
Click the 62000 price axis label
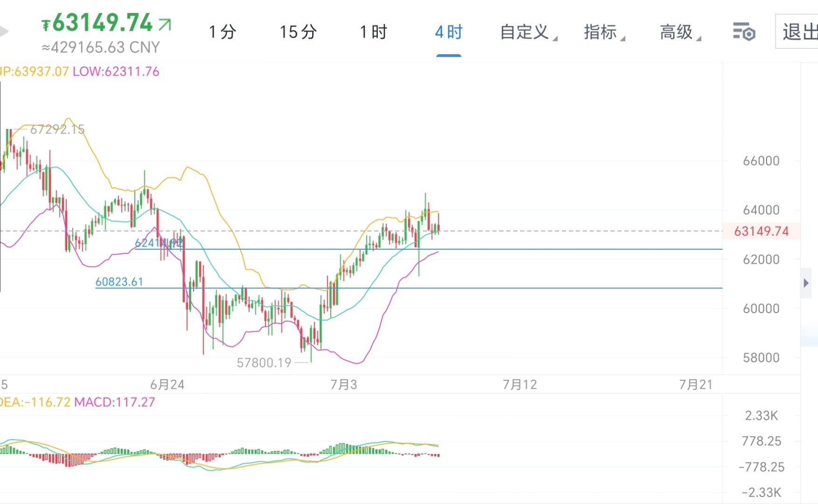coord(761,259)
